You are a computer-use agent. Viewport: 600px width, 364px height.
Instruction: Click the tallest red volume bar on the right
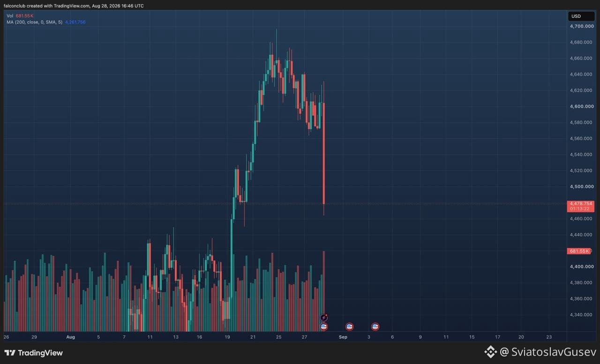tap(324, 290)
